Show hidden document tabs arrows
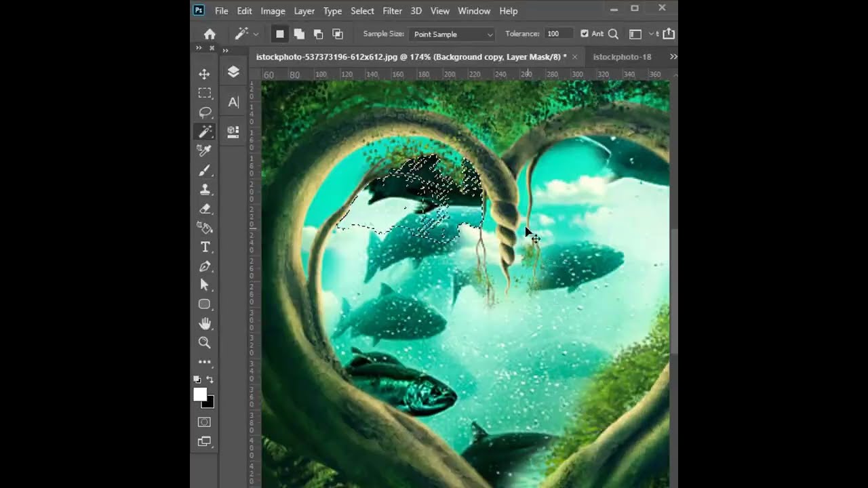The width and height of the screenshot is (868, 488). 673,57
